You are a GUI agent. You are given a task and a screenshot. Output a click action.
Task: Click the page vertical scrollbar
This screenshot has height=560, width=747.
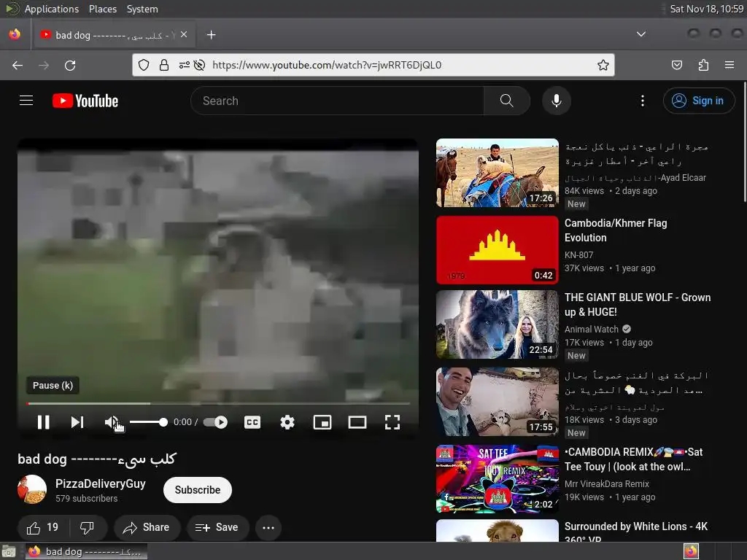pos(744,143)
